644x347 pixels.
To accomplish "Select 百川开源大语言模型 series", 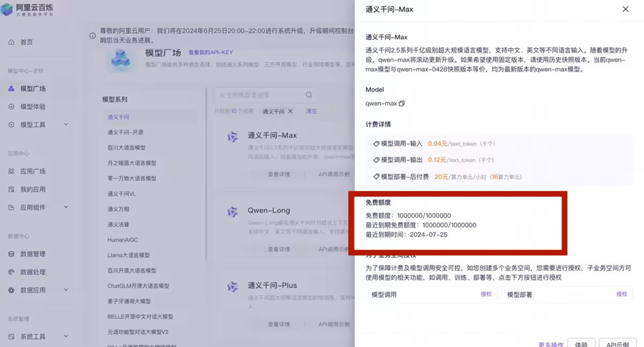I will coord(132,271).
